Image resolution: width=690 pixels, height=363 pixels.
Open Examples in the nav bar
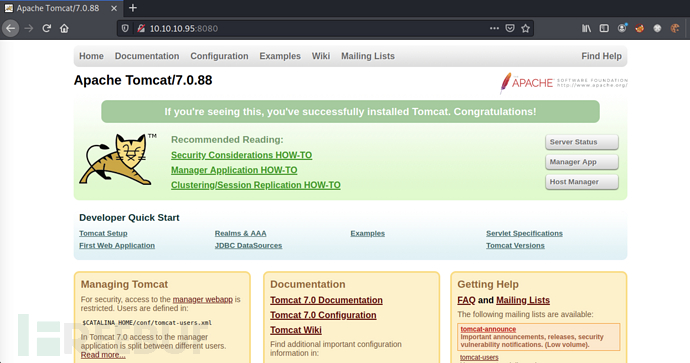[x=280, y=56]
